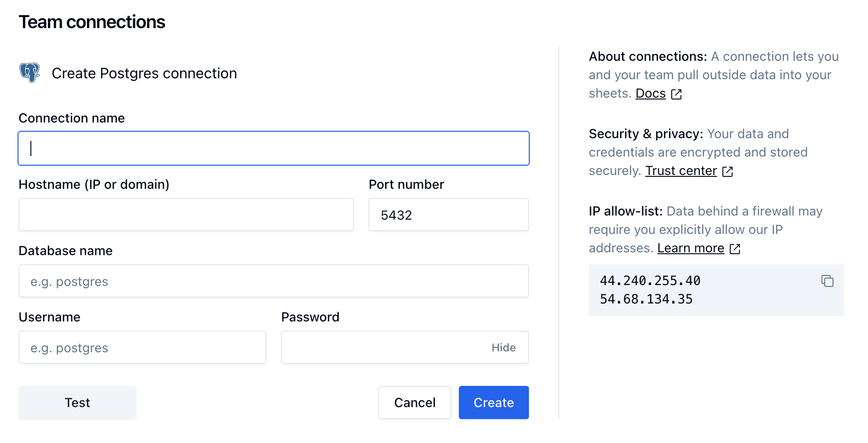Viewport: 868px width, 443px height.
Task: Click the external-link icon beside Learn more
Action: click(x=735, y=249)
